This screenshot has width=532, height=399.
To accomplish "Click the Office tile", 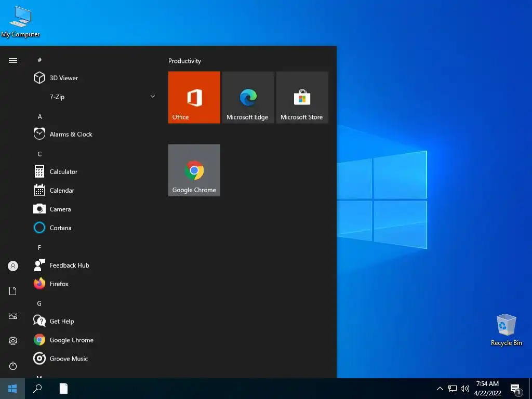I will point(194,97).
